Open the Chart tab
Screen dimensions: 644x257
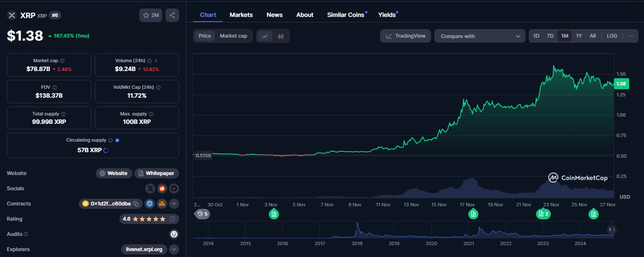click(x=208, y=15)
